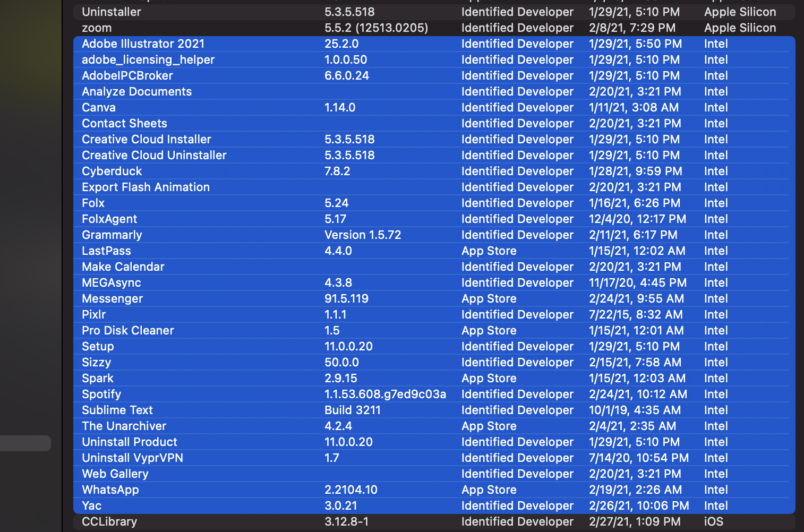Click the Cyberduck application name
The image size is (804, 532).
112,171
